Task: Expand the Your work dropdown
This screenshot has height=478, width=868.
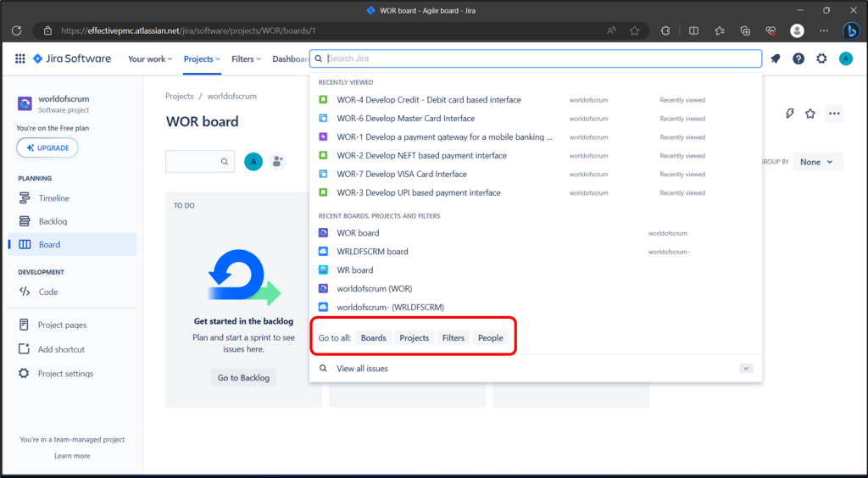Action: click(x=150, y=58)
